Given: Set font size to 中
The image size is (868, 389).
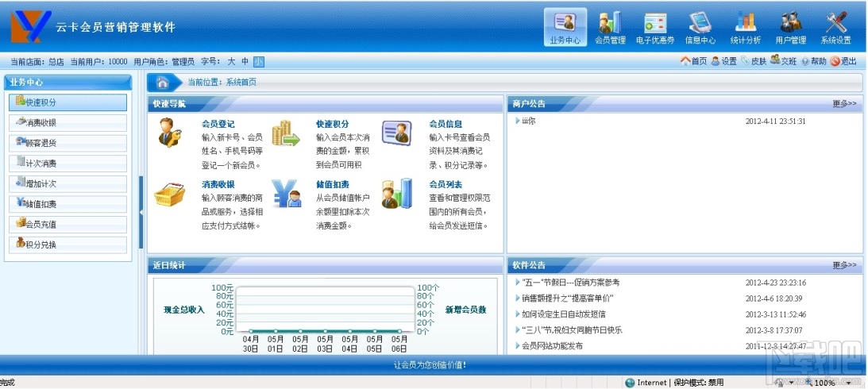Looking at the screenshot, I should pyautogui.click(x=245, y=61).
